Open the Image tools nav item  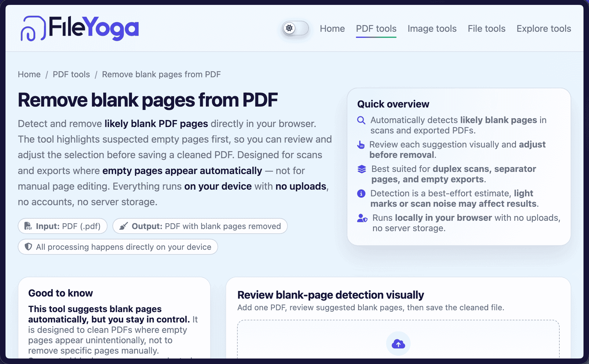point(432,28)
